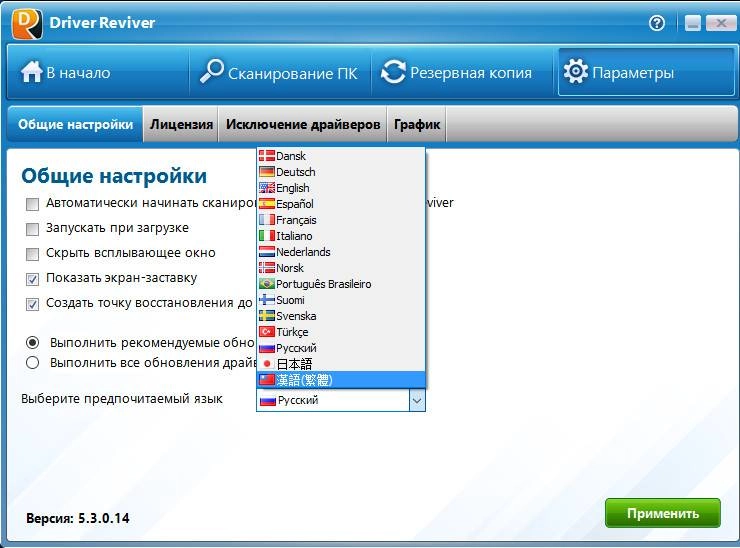Enable Автоматически начинать сканирование checkbox

coord(32,204)
